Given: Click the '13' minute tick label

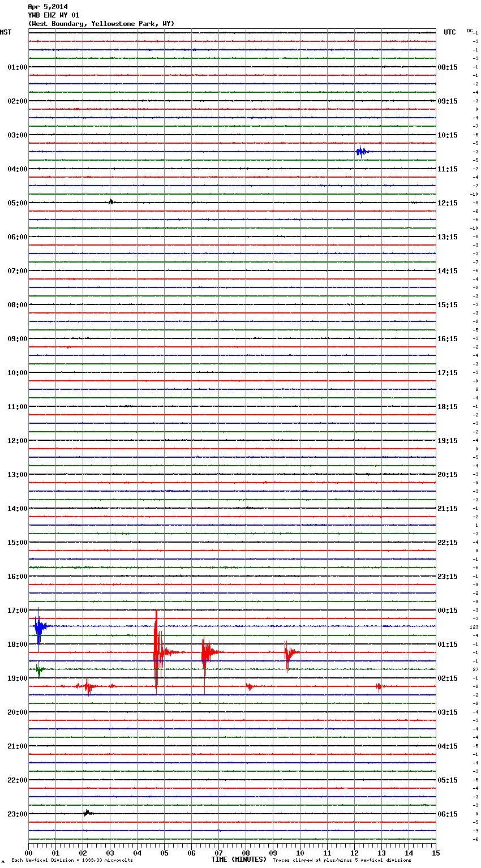Looking at the screenshot, I should 381,853.
